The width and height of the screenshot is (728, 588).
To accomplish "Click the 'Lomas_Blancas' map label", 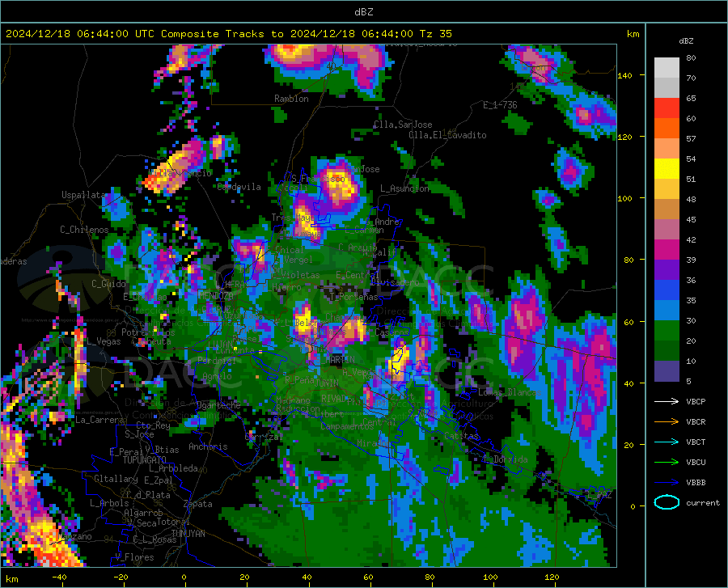I will [x=510, y=392].
